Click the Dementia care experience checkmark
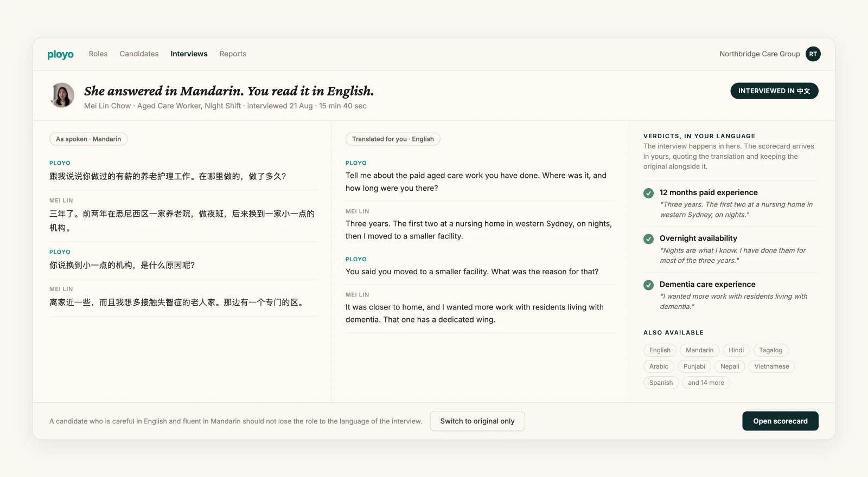868x477 pixels. point(648,285)
